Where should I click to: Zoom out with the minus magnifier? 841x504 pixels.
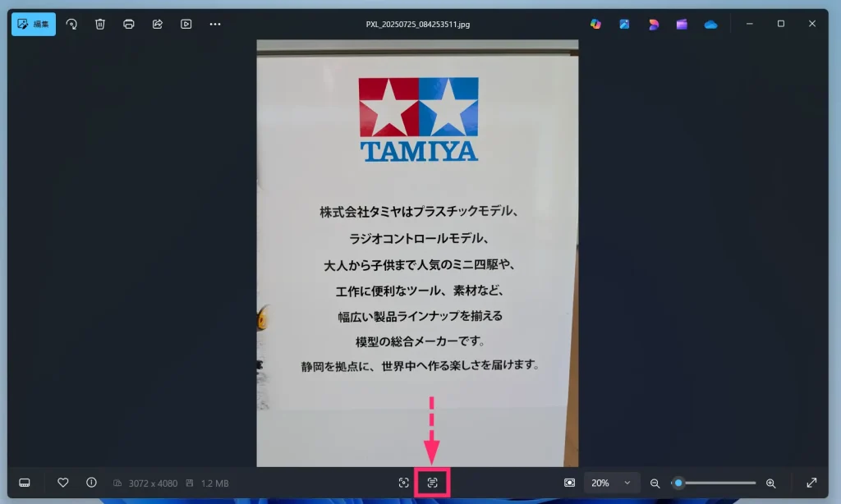[655, 483]
